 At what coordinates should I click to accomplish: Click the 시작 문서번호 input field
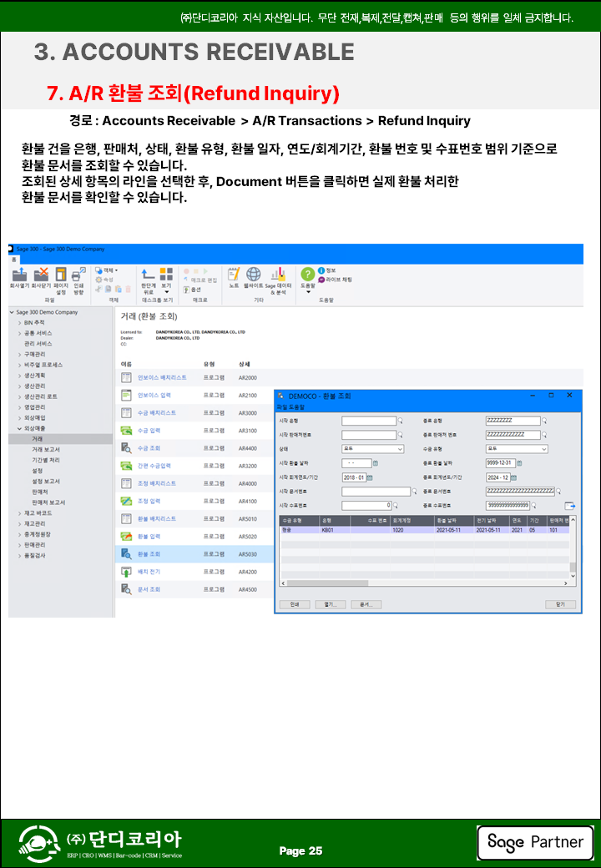[376, 492]
